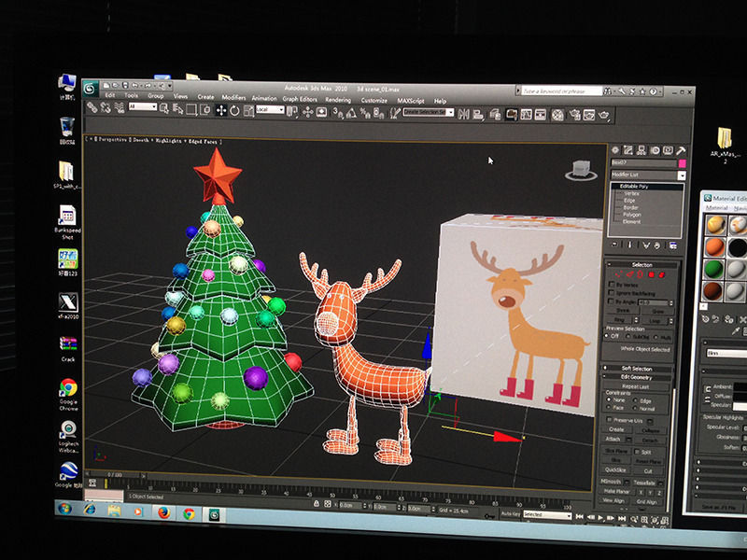Click the Repeat Last button
The image size is (747, 560).
point(635,386)
